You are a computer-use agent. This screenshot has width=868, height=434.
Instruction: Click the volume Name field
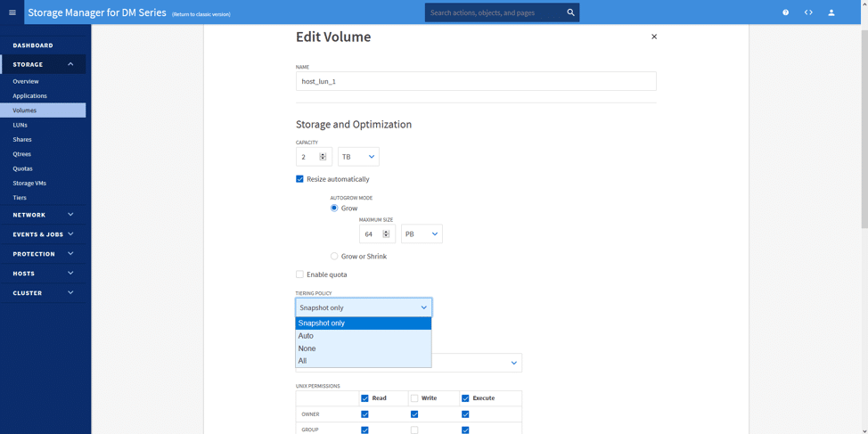[476, 81]
